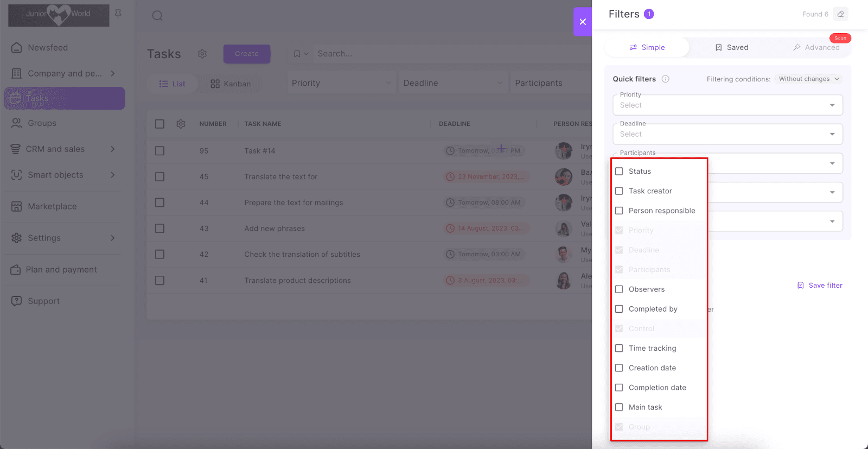Expand the Deadline select dropdown in Filters
The height and width of the screenshot is (449, 868).
727,134
